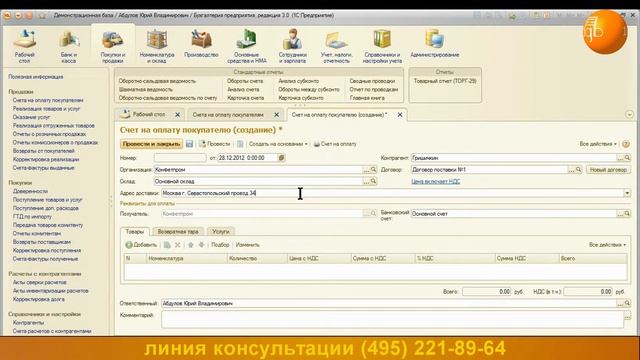Screen dimensions: 640x360
Task: Open the Справочники и настройки учета section
Action: click(382, 46)
